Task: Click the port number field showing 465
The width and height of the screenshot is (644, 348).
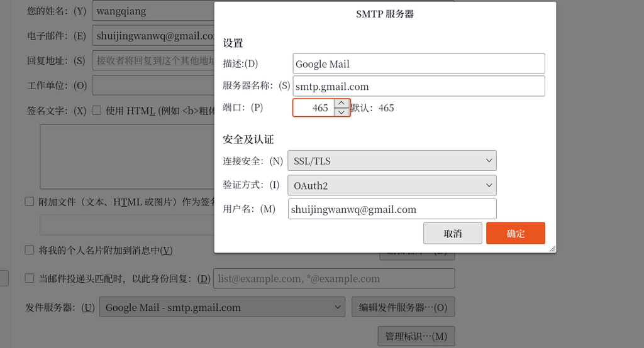Action: 314,108
